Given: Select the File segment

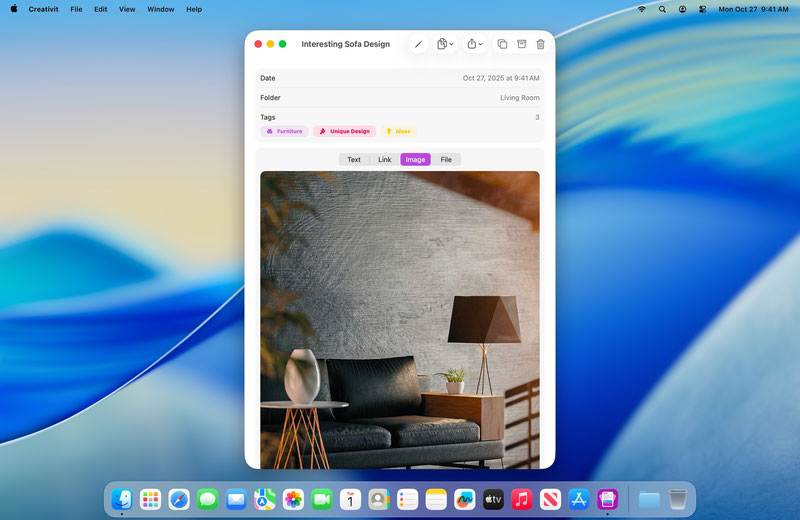Looking at the screenshot, I should tap(446, 159).
